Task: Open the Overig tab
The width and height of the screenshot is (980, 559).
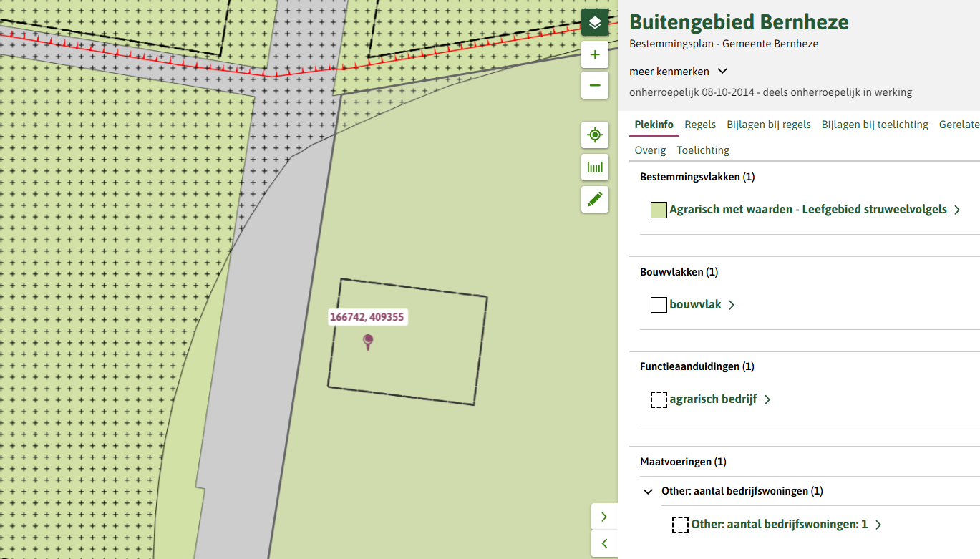Action: [x=650, y=150]
